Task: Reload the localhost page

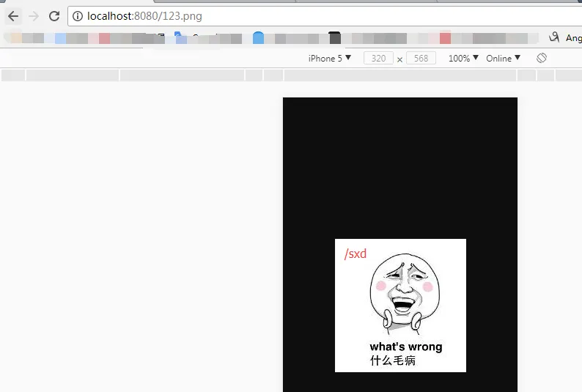Action: [x=54, y=16]
